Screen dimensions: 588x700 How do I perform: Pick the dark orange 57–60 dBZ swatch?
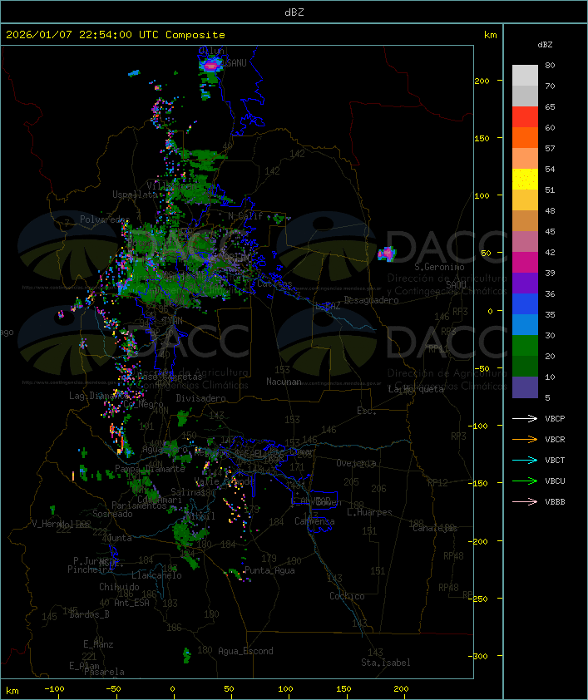coord(525,137)
